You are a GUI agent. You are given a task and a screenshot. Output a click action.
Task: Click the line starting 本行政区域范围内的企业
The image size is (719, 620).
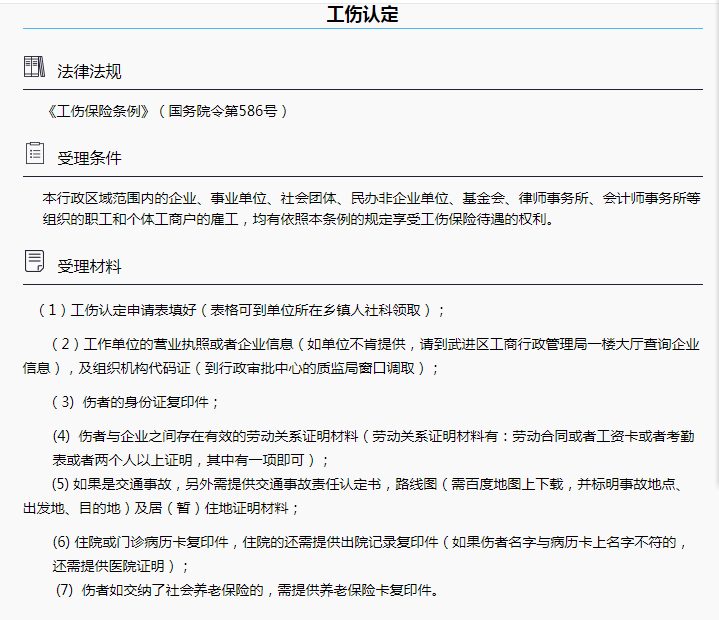371,198
